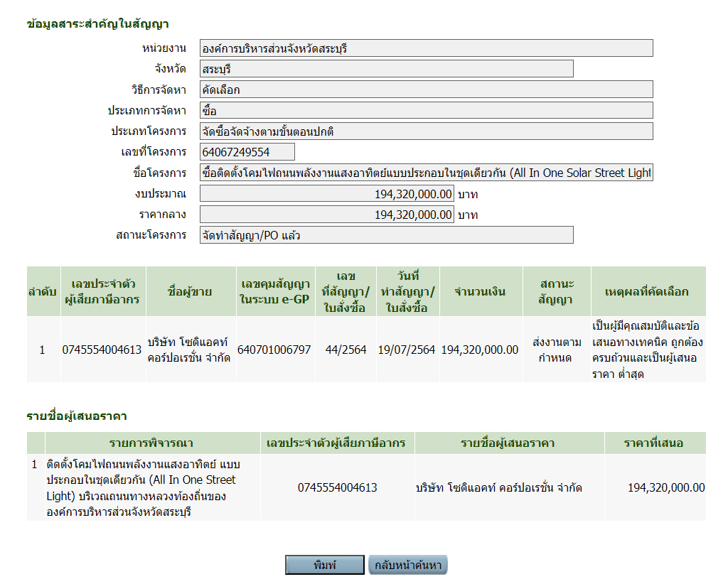Click the ประเภทโครงการ project type field
The image size is (728, 584).
click(x=426, y=131)
